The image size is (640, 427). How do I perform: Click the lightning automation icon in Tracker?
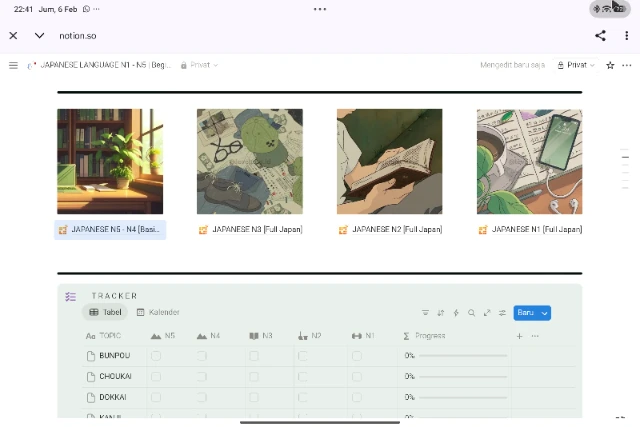click(456, 313)
